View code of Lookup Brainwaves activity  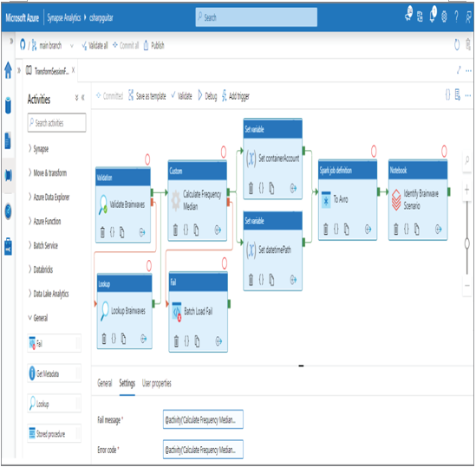[x=114, y=339]
